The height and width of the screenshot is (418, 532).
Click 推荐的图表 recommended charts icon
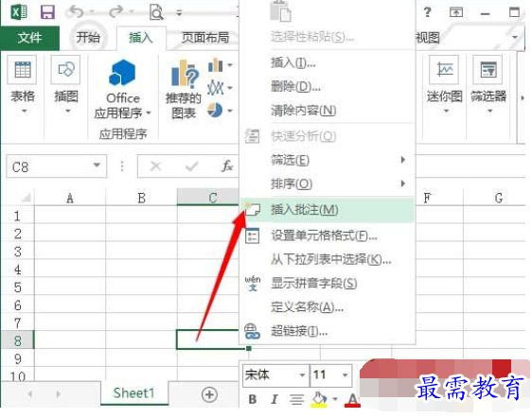click(185, 73)
